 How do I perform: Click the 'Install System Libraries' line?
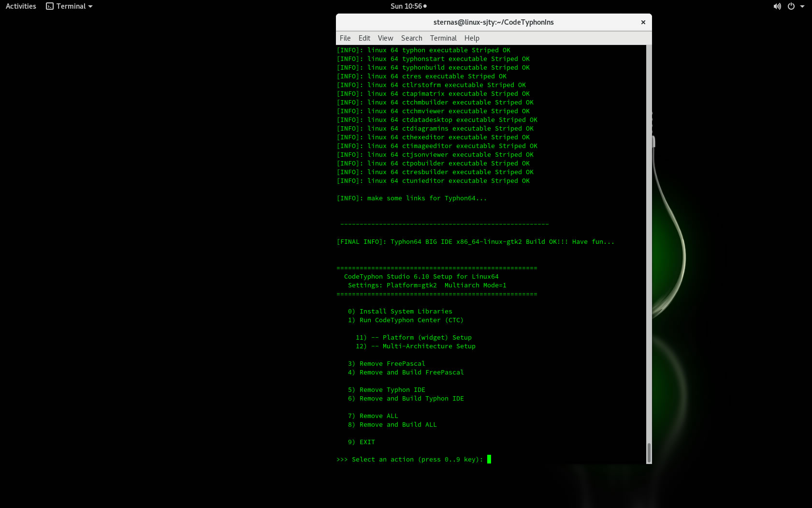click(400, 312)
